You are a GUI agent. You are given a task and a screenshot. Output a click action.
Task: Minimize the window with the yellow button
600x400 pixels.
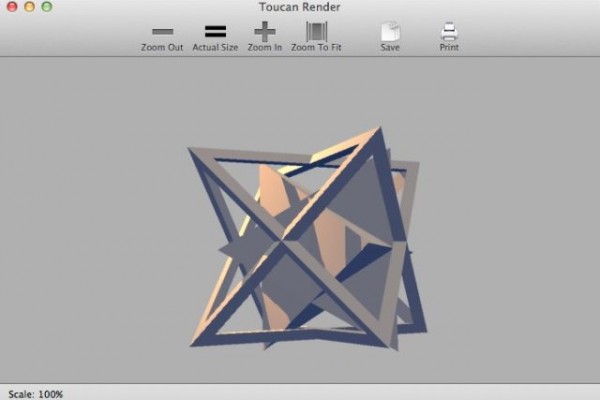point(29,7)
